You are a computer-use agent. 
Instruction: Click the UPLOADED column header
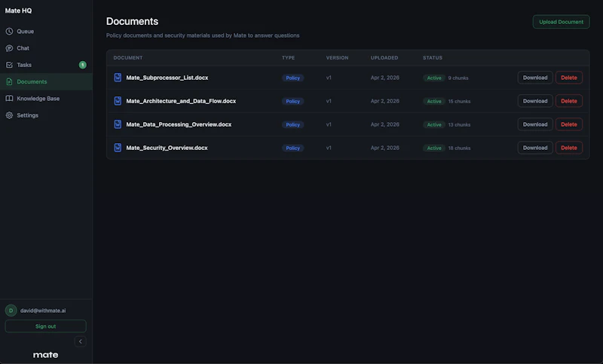click(384, 58)
